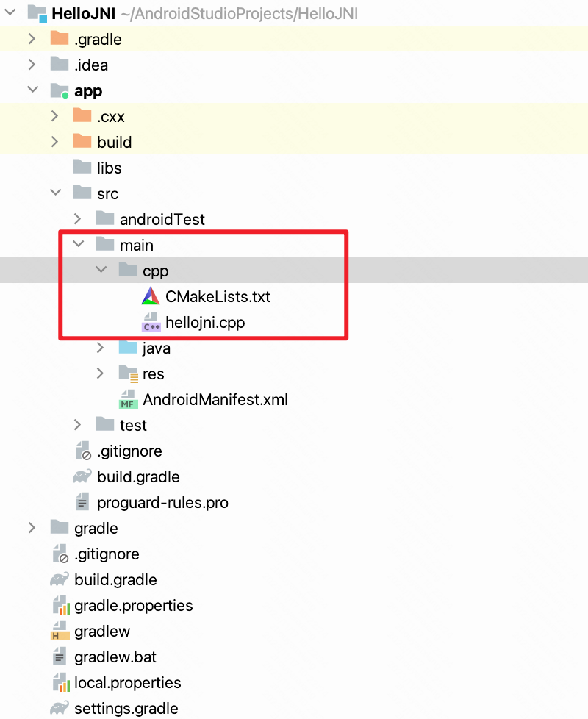Image resolution: width=588 pixels, height=719 pixels.
Task: Select the root build.gradle Gradle icon
Action: tap(60, 579)
